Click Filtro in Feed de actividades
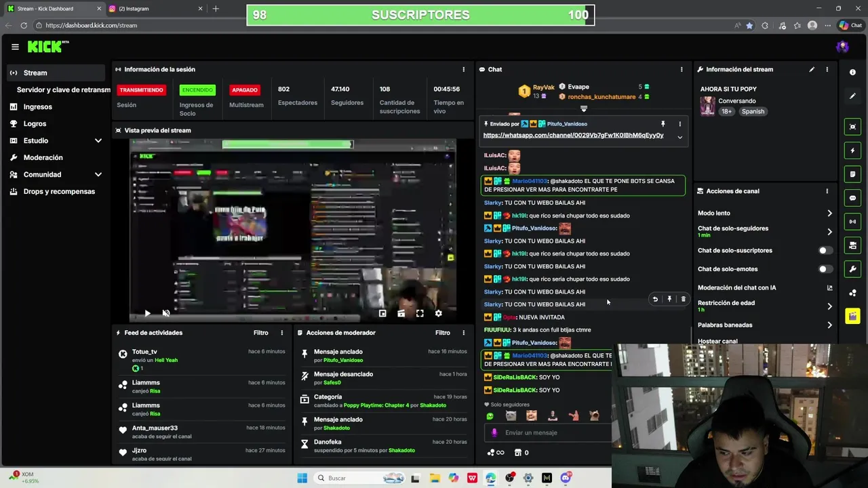This screenshot has width=868, height=488. (x=260, y=333)
